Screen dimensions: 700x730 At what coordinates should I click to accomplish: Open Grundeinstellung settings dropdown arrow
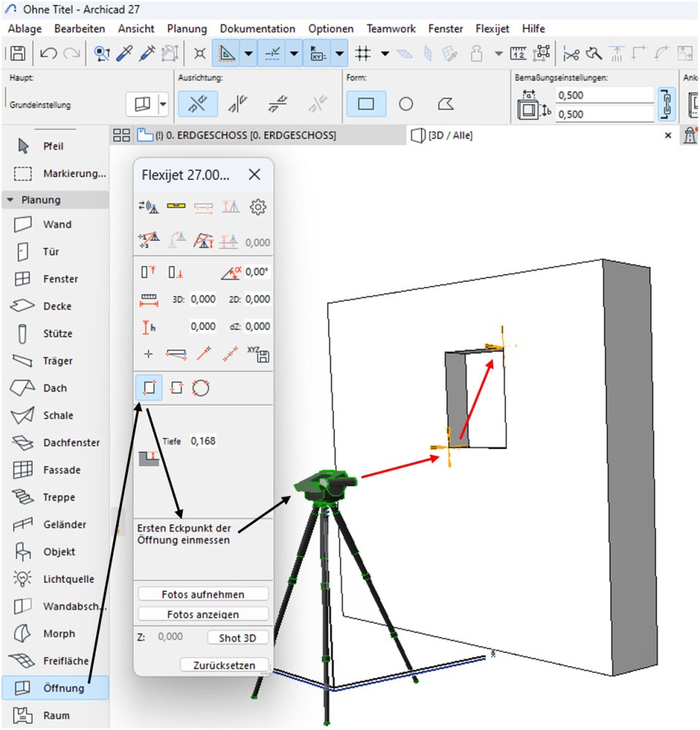163,104
